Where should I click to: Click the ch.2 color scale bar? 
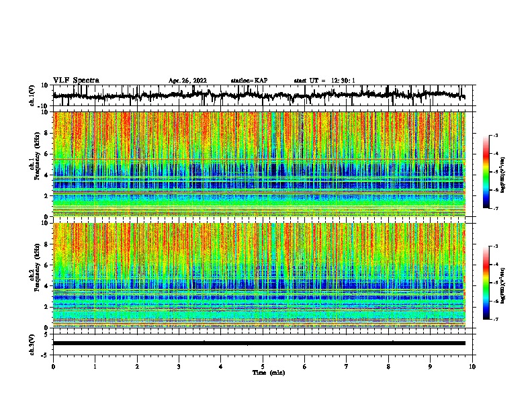click(x=486, y=283)
